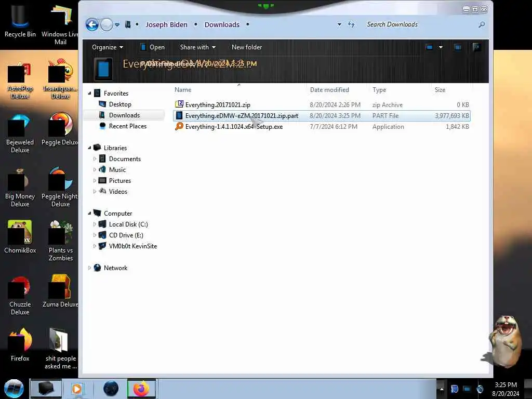Toggle the preview pane
The height and width of the screenshot is (399, 532).
[458, 47]
